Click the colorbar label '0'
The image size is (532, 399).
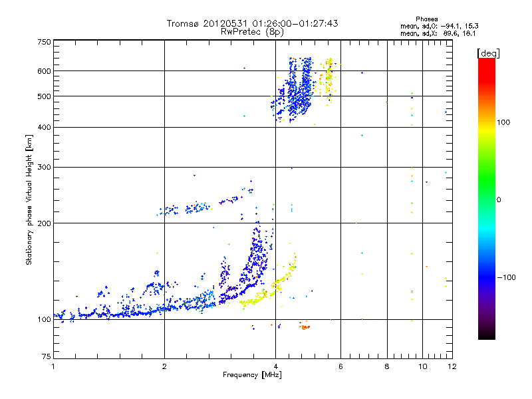click(x=499, y=199)
